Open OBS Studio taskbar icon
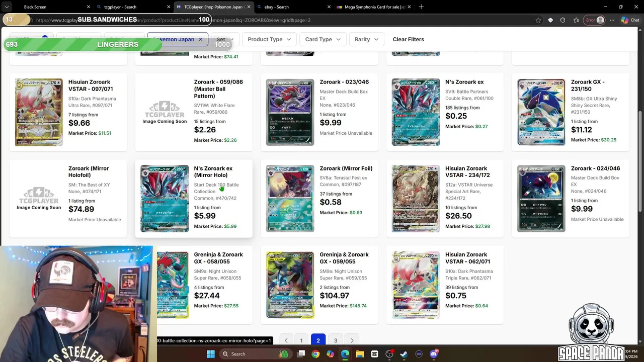The width and height of the screenshot is (644, 362). [389, 354]
